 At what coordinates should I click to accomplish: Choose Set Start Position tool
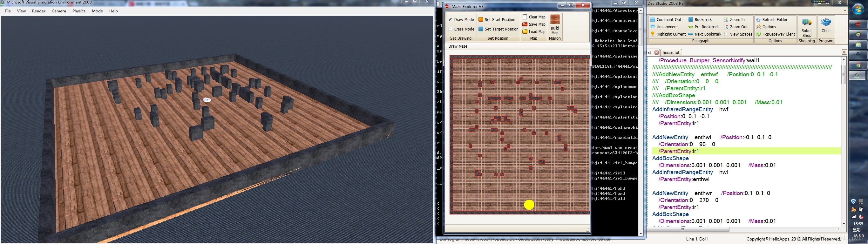497,20
